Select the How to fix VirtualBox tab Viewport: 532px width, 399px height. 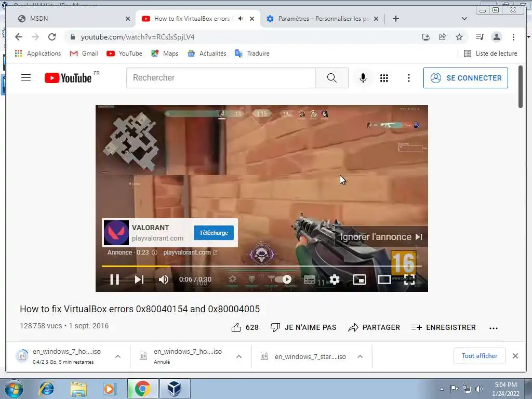coord(192,19)
